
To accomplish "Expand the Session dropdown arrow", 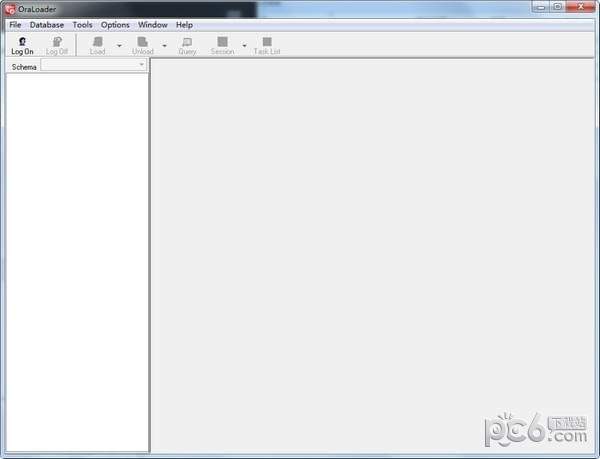I will point(245,46).
